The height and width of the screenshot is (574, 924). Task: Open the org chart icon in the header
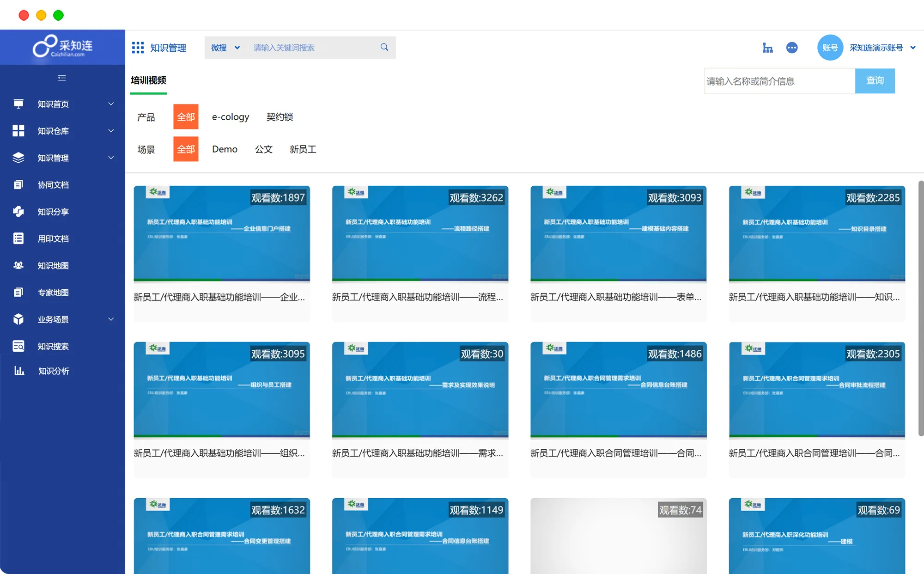point(767,48)
